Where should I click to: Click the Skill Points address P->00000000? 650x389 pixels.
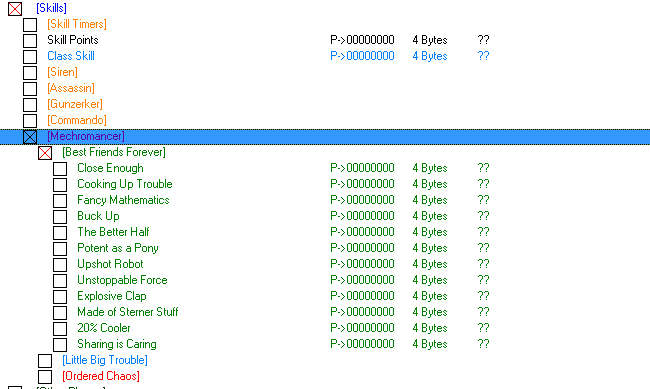362,40
